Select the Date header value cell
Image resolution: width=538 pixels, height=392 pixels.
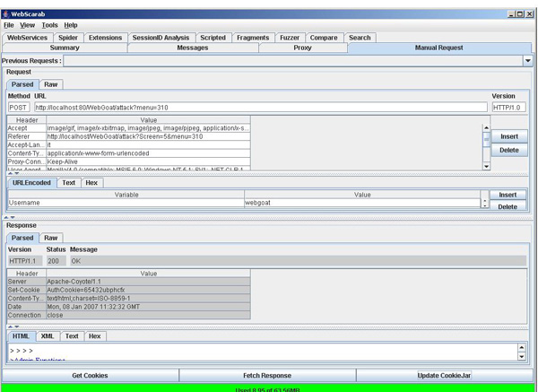coord(148,307)
